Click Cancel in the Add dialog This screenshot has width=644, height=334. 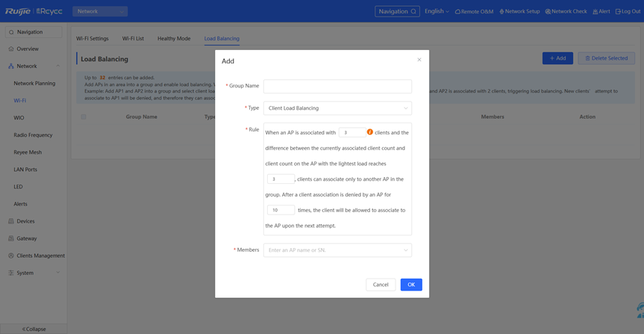(381, 285)
